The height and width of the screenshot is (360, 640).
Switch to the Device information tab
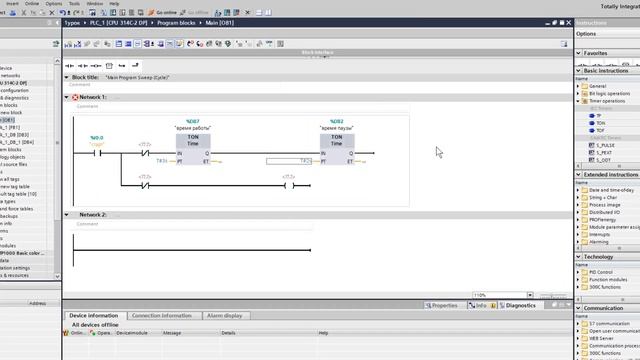click(x=93, y=316)
